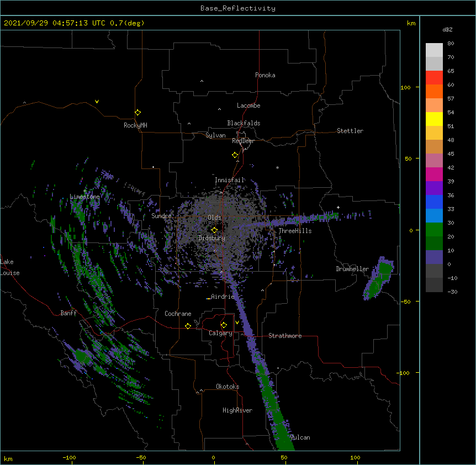The image size is (476, 465).
Task: Click the white asterisk marker above Limestone
Action: pyautogui.click(x=85, y=191)
